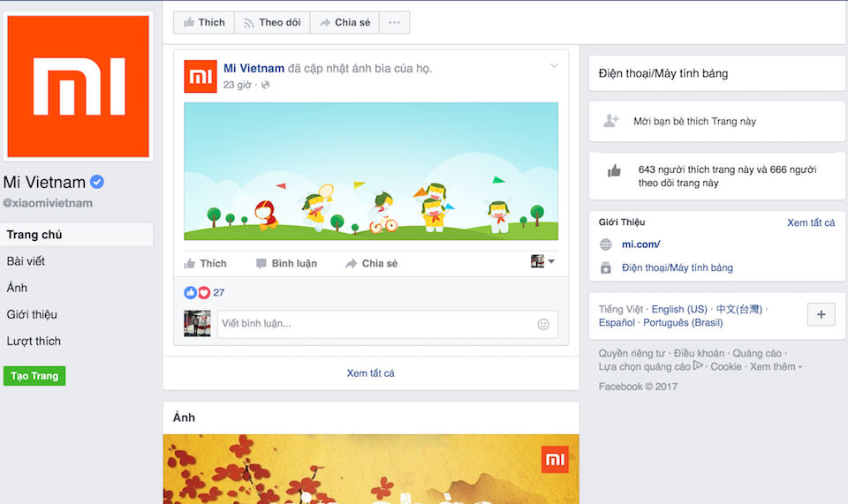Switch language to 中文(台灣)
The width and height of the screenshot is (848, 504).
738,309
